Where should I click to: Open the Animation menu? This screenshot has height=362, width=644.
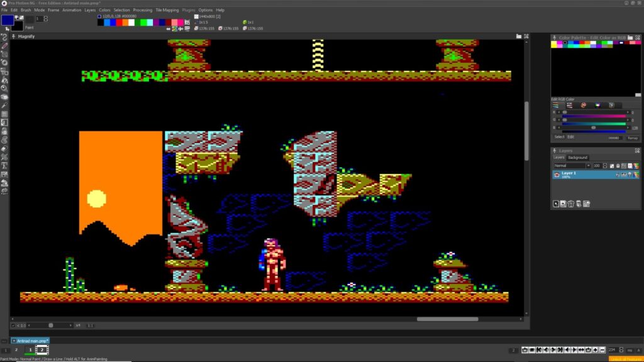pyautogui.click(x=72, y=10)
